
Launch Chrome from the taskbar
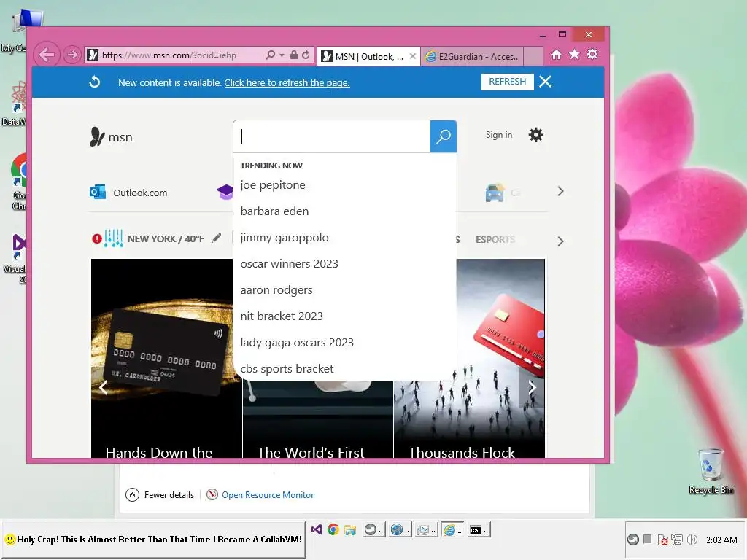[x=333, y=529]
